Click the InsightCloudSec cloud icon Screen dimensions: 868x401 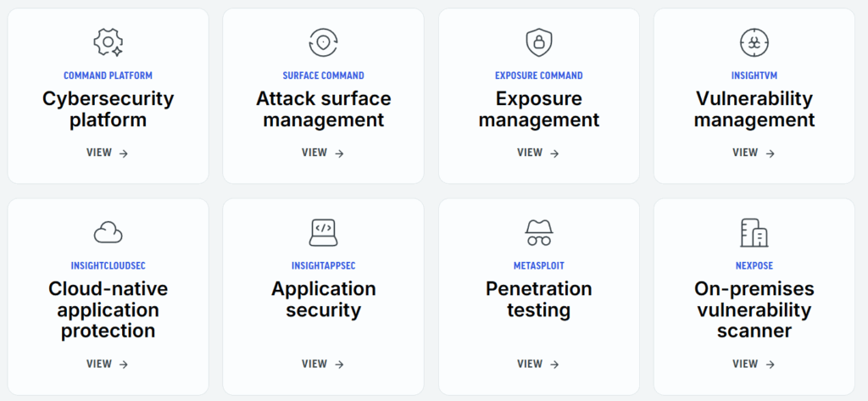click(x=108, y=231)
